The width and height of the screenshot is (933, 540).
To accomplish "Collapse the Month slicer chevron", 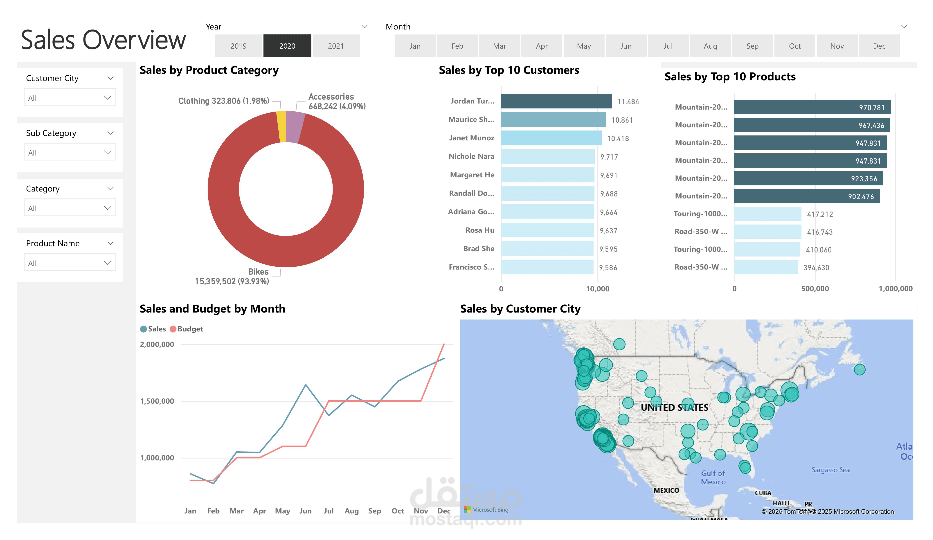I will pyautogui.click(x=904, y=27).
